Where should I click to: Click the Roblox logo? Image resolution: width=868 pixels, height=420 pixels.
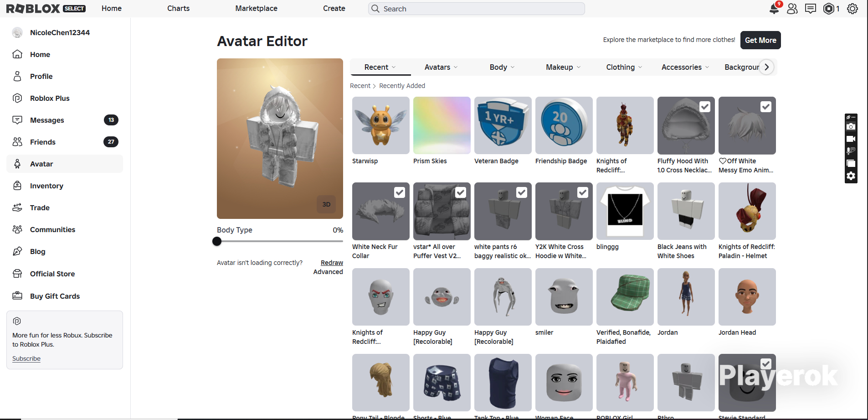pyautogui.click(x=33, y=9)
